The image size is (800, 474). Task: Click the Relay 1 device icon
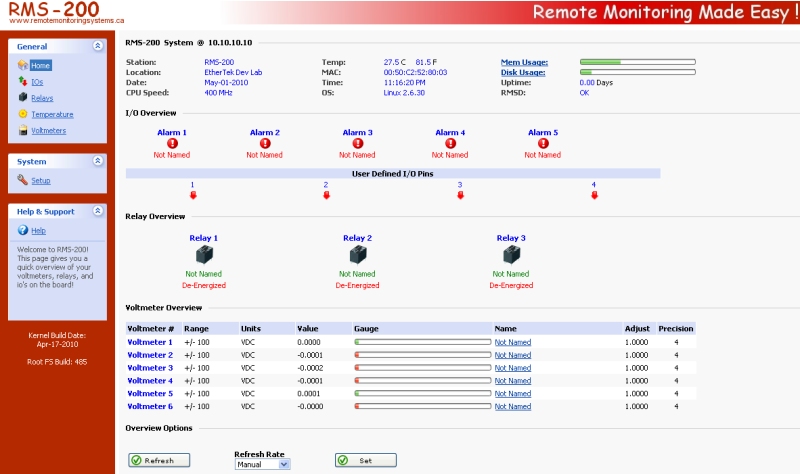(203, 255)
